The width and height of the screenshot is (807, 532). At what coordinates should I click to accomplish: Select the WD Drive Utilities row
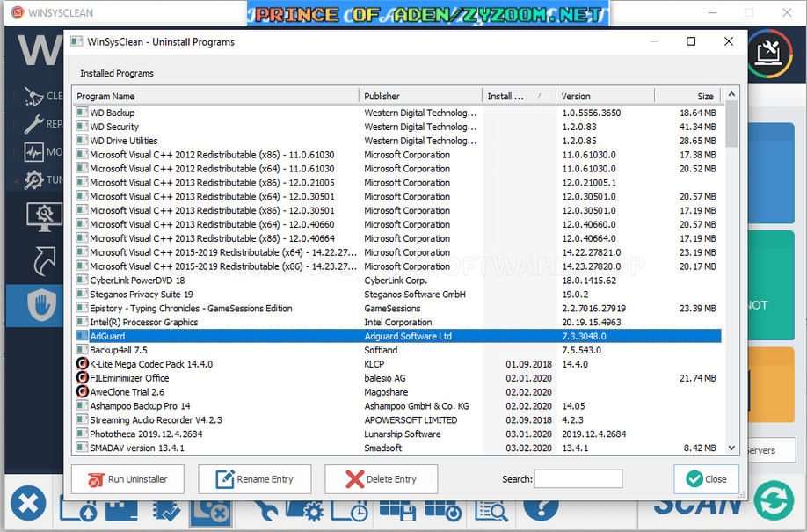[398, 141]
